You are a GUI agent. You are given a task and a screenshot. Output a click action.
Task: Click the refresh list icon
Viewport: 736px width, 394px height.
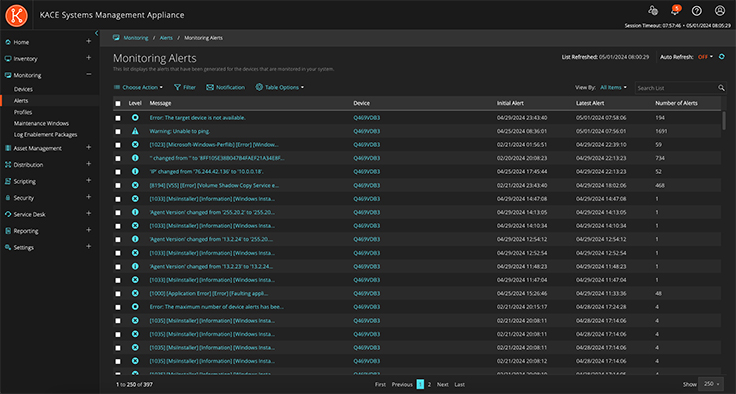(x=722, y=57)
